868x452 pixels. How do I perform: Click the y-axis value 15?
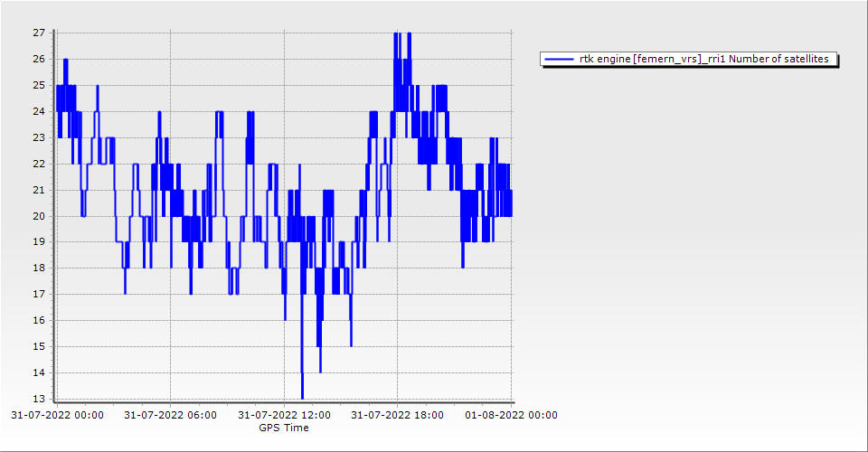tap(39, 347)
